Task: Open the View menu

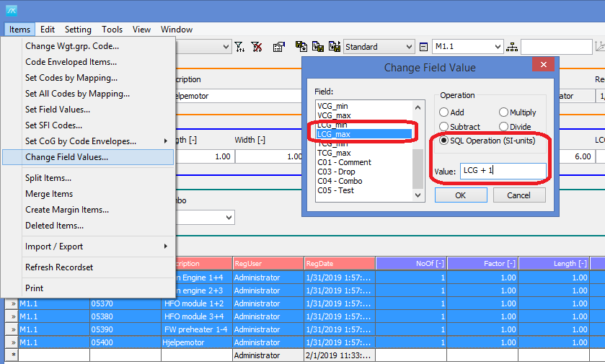Action: click(141, 30)
